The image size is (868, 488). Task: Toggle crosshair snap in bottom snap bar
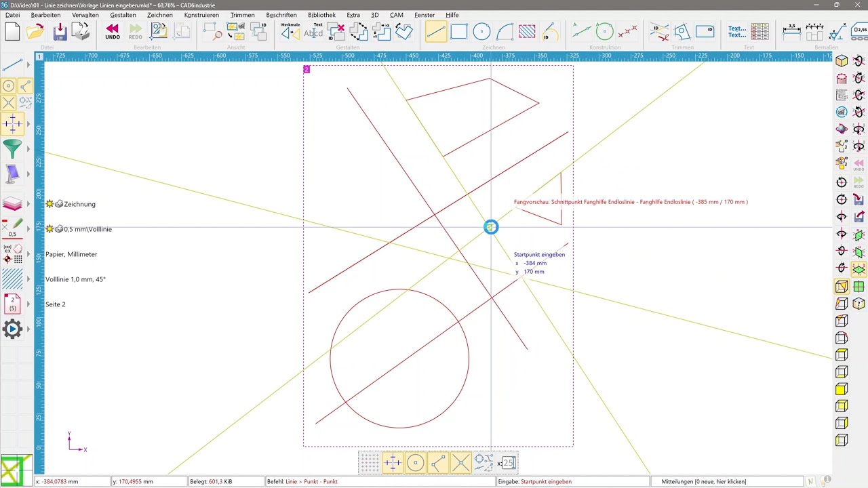393,464
